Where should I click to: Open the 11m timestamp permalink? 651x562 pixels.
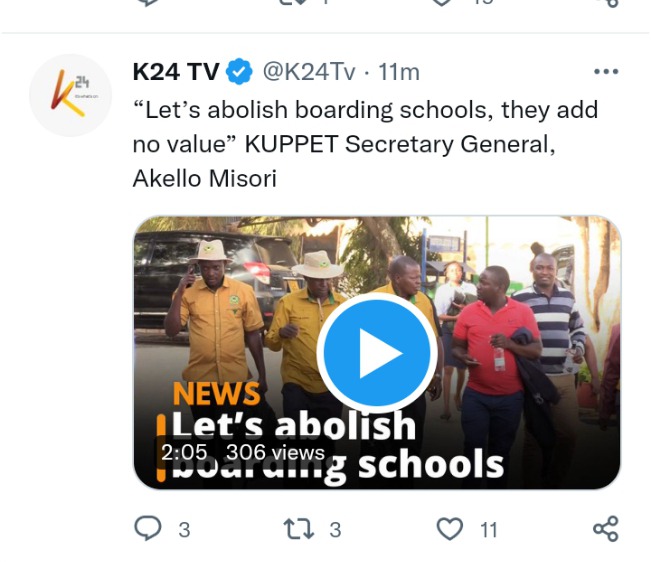pyautogui.click(x=399, y=72)
